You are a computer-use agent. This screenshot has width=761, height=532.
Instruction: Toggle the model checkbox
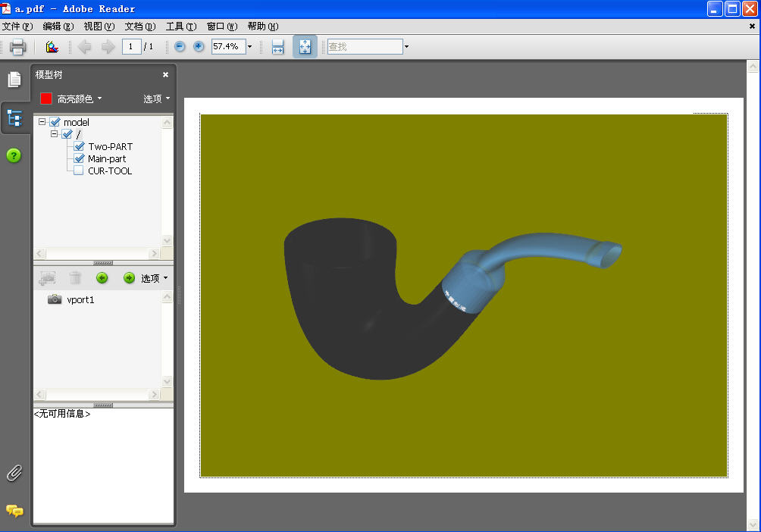(x=55, y=122)
